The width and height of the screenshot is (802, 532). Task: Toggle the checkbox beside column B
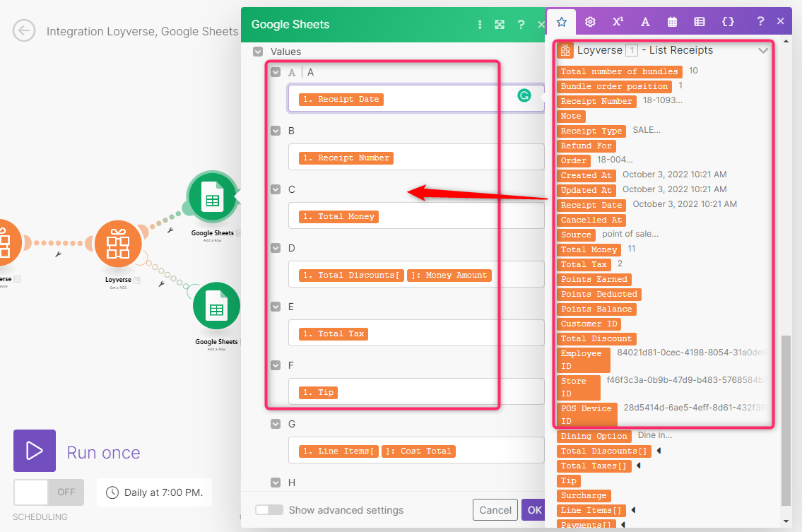pos(276,131)
